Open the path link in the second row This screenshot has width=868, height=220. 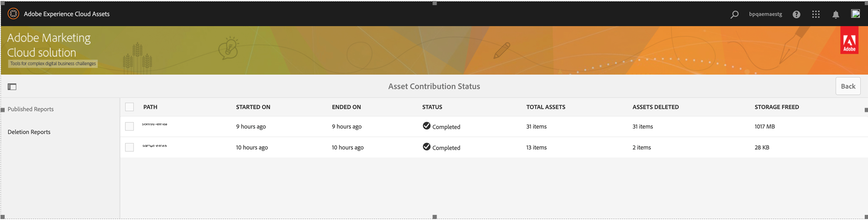[x=154, y=146]
